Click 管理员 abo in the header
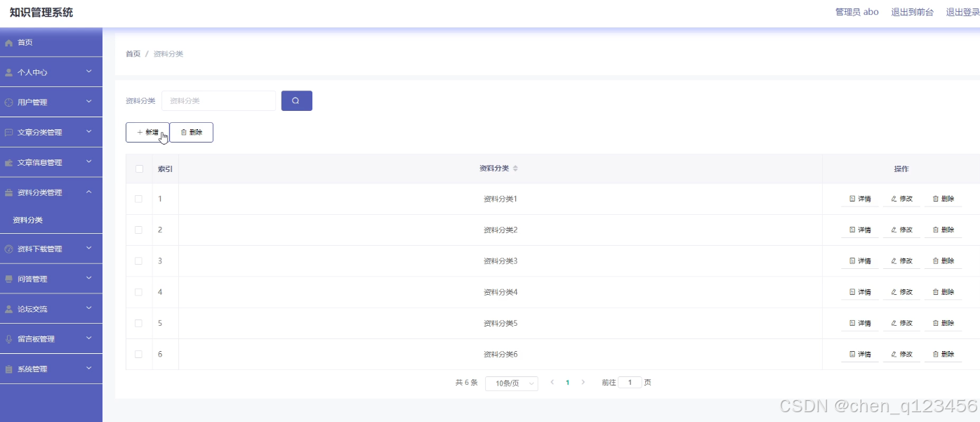 856,12
